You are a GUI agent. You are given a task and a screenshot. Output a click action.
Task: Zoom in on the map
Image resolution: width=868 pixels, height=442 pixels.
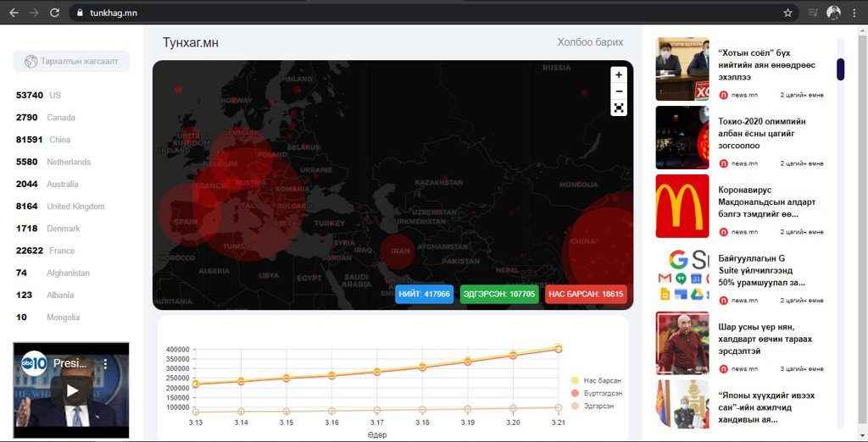[619, 75]
